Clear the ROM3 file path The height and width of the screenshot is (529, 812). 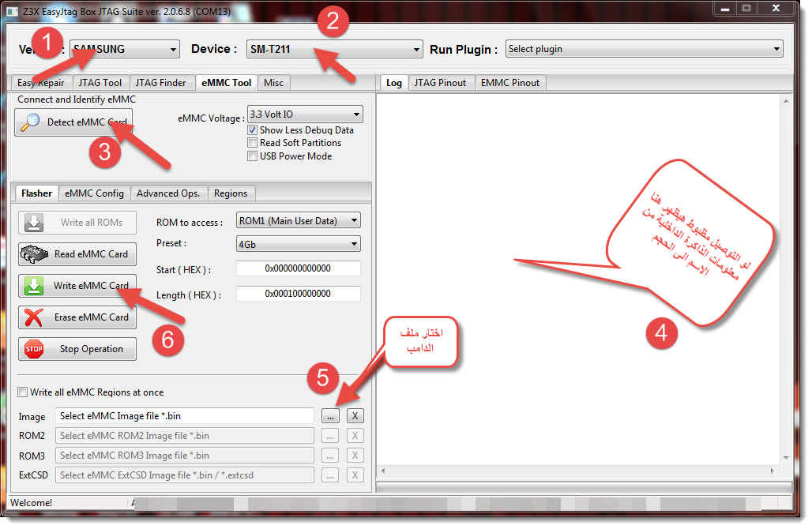click(x=355, y=455)
